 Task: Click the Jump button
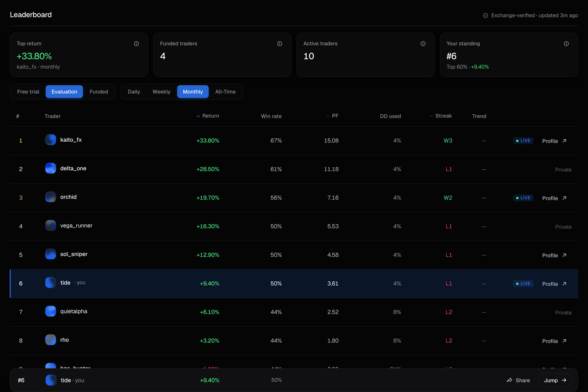(x=555, y=380)
